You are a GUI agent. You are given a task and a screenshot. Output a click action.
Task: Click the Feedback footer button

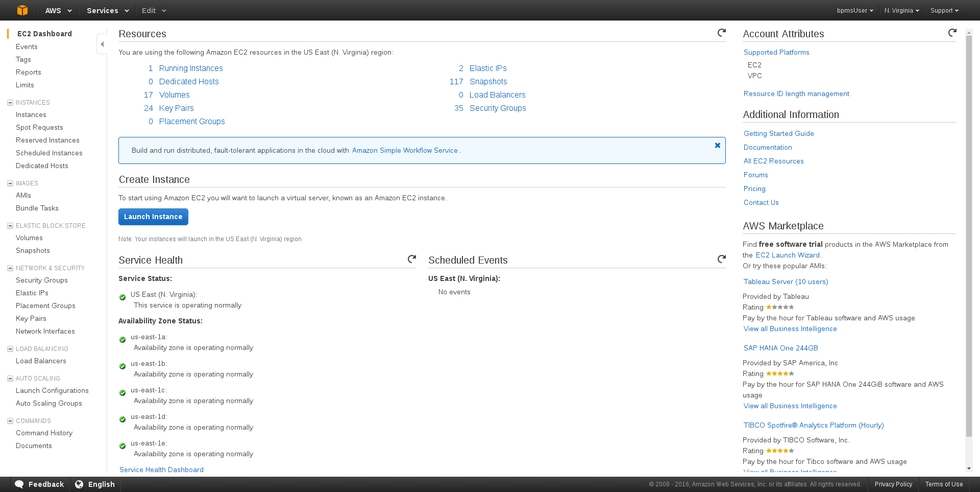coord(40,484)
